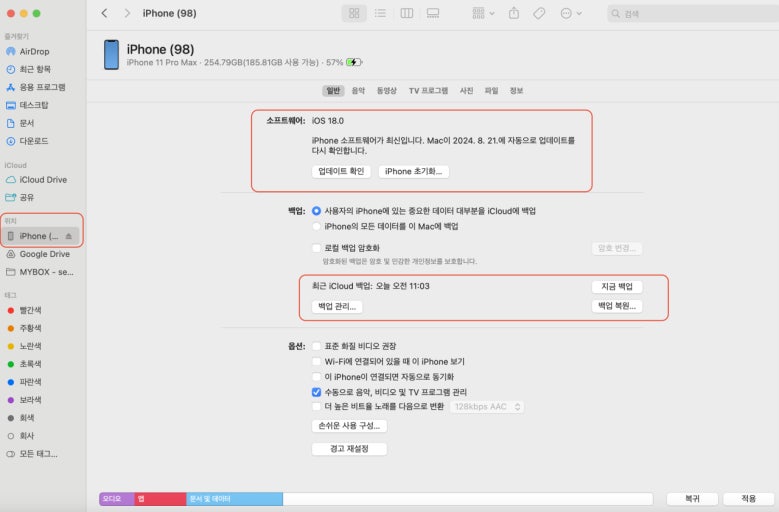Click the search field in toolbar
The height and width of the screenshot is (512, 779).
point(693,14)
